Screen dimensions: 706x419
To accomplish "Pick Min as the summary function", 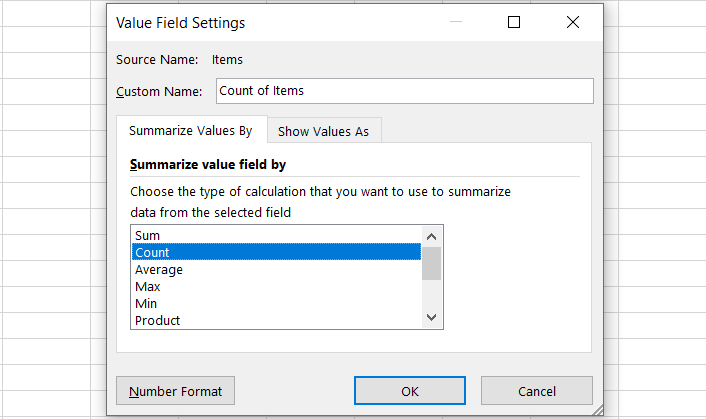I will coord(275,303).
